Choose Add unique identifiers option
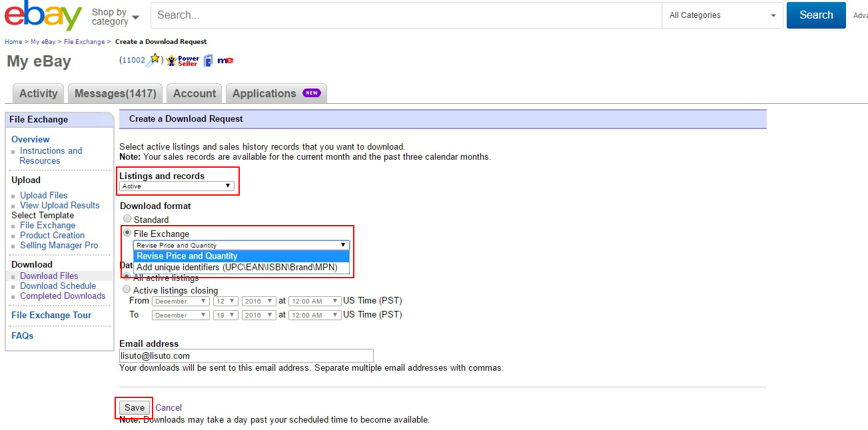The image size is (868, 430). pos(241,267)
